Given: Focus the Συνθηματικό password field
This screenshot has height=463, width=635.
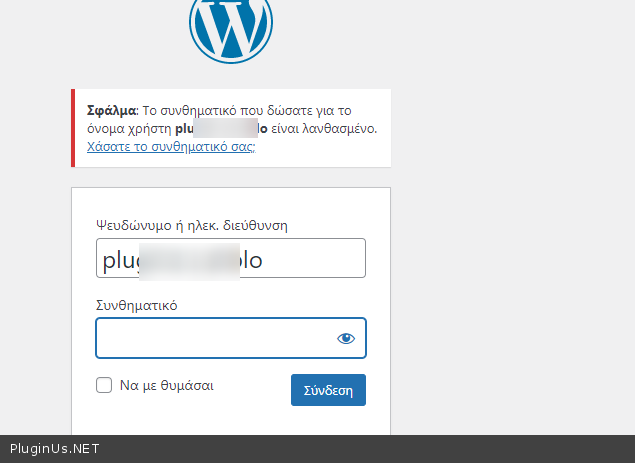Looking at the screenshot, I should pyautogui.click(x=231, y=338).
